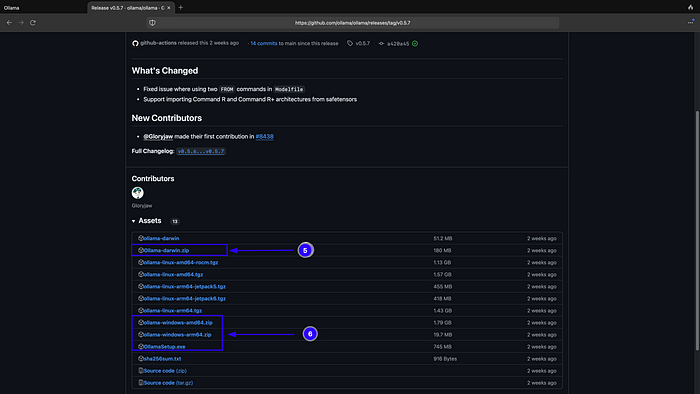
Task: Click package icon beside ollama-linux-amd64-rocm.tgz
Action: coord(141,262)
